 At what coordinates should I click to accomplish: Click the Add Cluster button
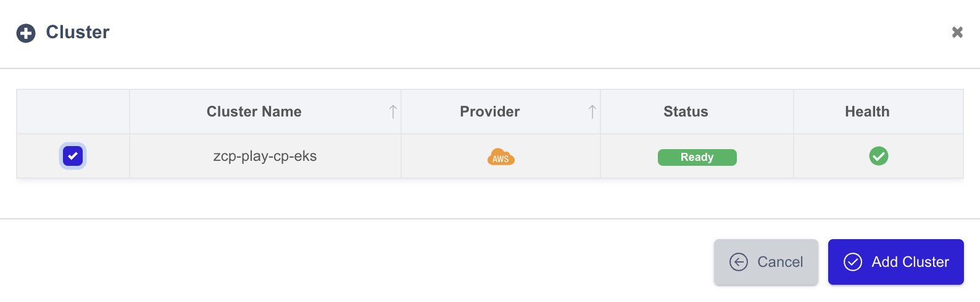896,262
